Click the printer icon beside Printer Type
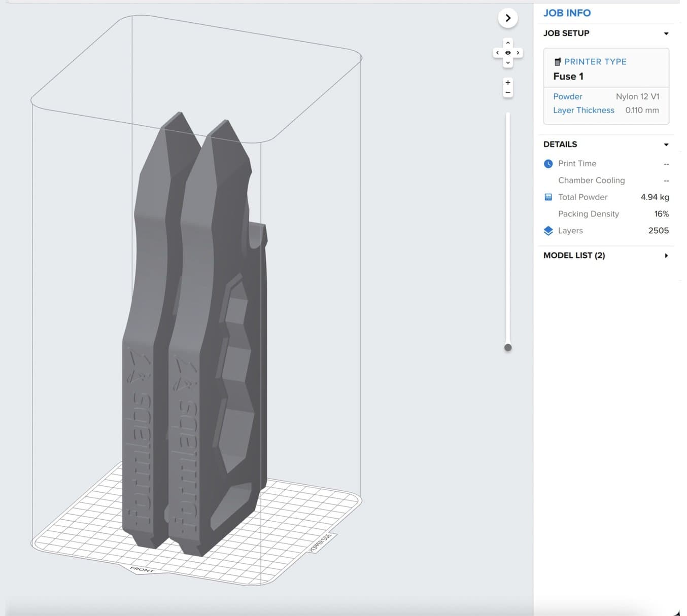687x616 pixels. point(558,62)
